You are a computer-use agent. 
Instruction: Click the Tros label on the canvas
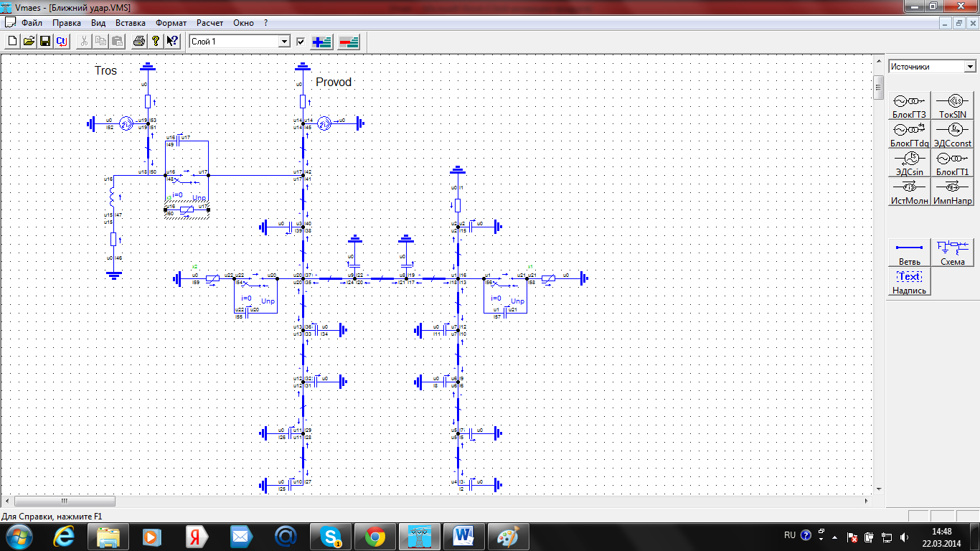tap(105, 70)
